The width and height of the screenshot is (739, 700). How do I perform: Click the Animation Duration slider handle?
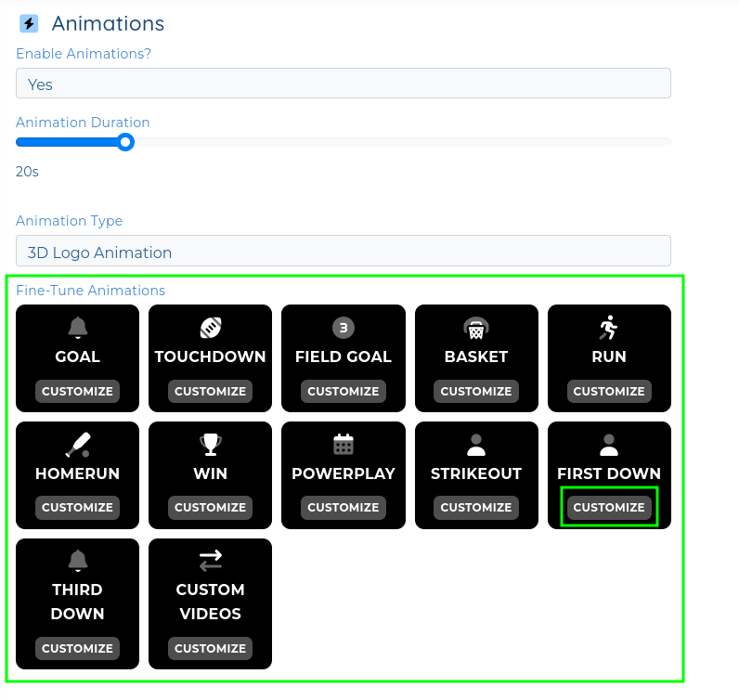pyautogui.click(x=125, y=142)
